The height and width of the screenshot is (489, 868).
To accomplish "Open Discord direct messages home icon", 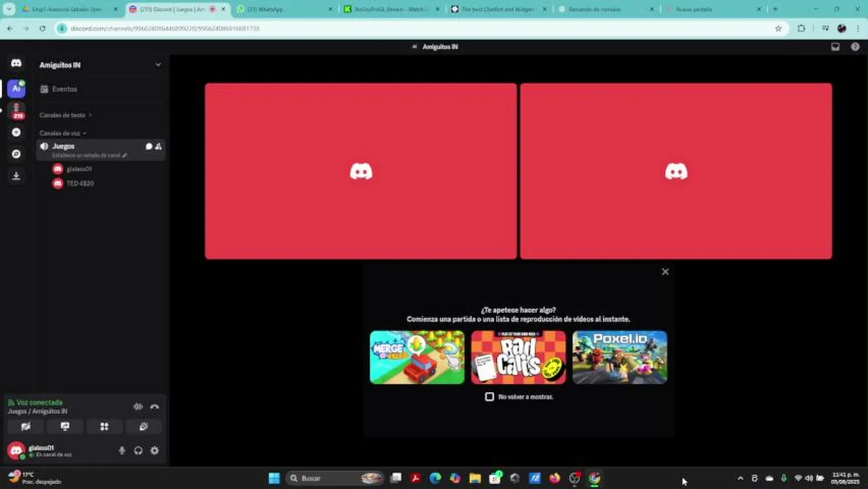I will click(x=16, y=63).
